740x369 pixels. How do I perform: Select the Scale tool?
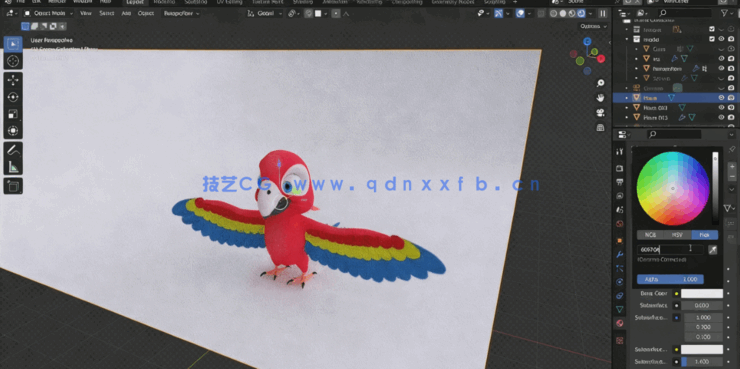coord(13,114)
